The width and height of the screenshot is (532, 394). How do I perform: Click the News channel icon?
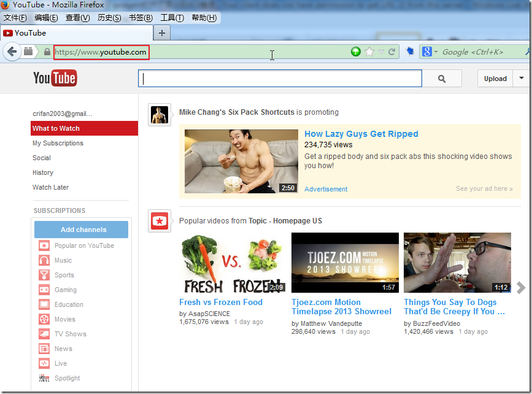(44, 349)
